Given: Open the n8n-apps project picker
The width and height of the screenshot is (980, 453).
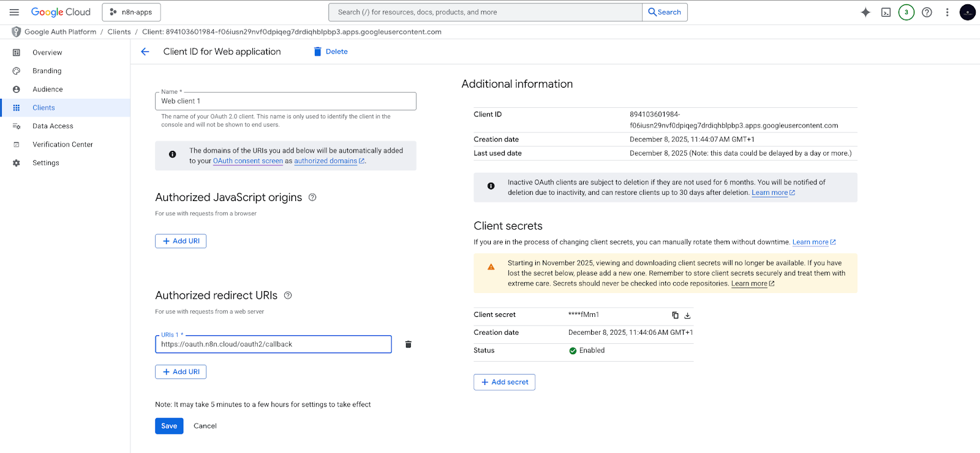Looking at the screenshot, I should pos(131,12).
